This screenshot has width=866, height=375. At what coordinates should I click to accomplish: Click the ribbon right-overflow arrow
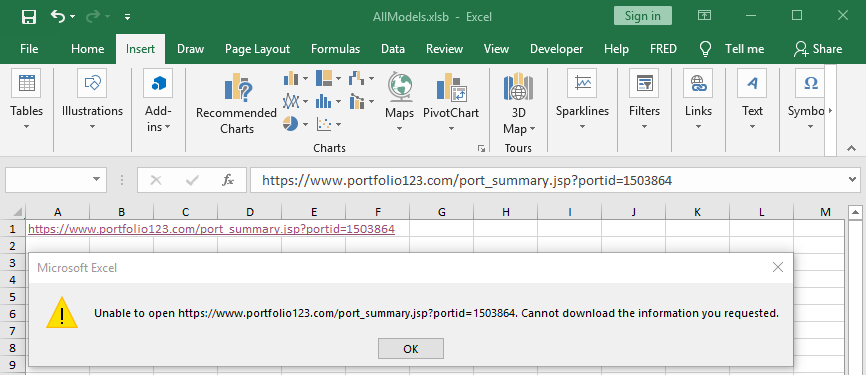pyautogui.click(x=830, y=110)
